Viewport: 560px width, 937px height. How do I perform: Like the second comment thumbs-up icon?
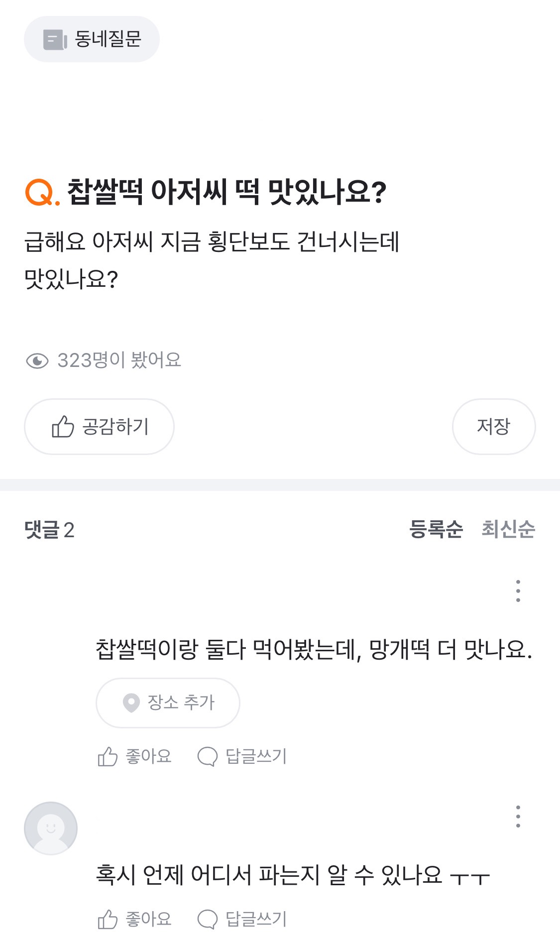click(x=108, y=919)
